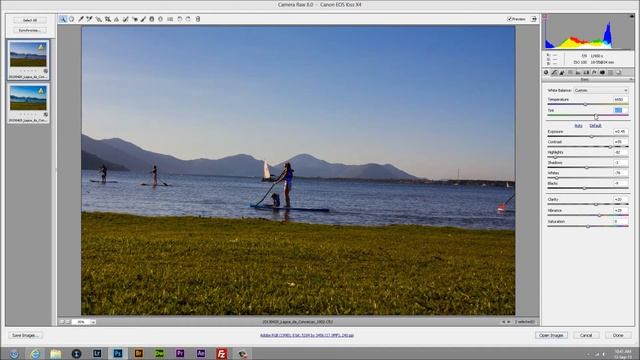Open the Camera Raw preferences dialog icon
Screen dimensions: 640x360
coord(170,19)
